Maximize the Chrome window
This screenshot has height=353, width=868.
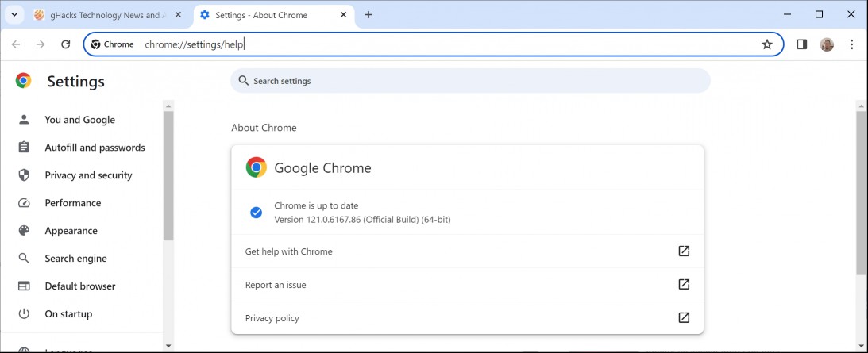820,15
